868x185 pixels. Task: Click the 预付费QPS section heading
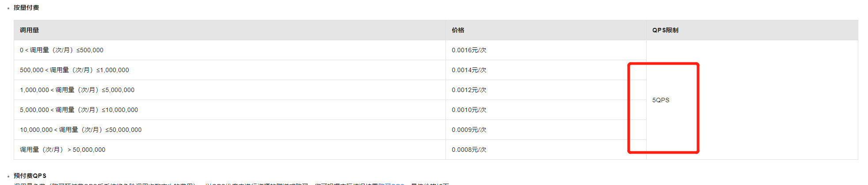point(30,176)
